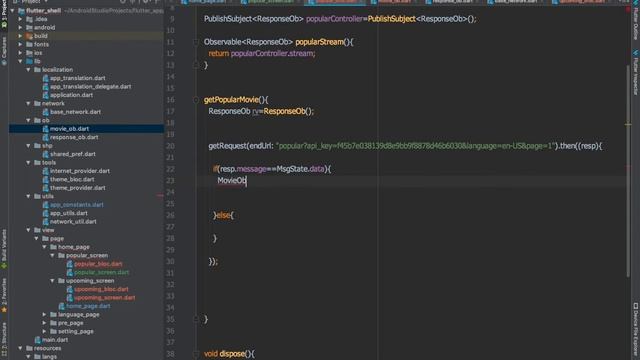Click the app_translation.dart file icon

45,78
